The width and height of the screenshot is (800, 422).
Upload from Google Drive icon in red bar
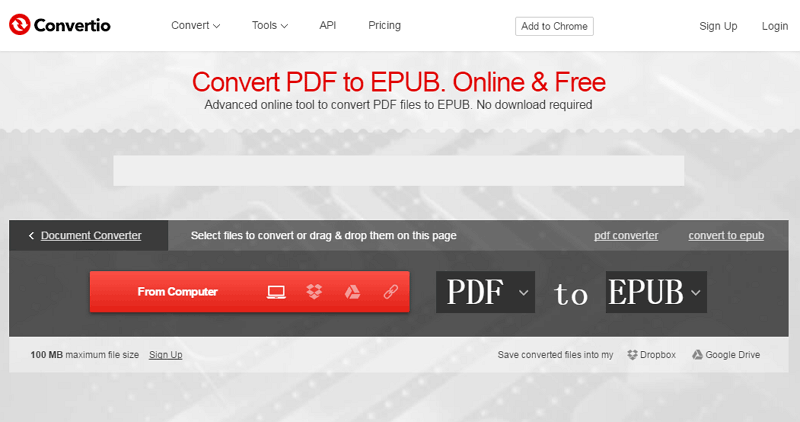pyautogui.click(x=352, y=292)
